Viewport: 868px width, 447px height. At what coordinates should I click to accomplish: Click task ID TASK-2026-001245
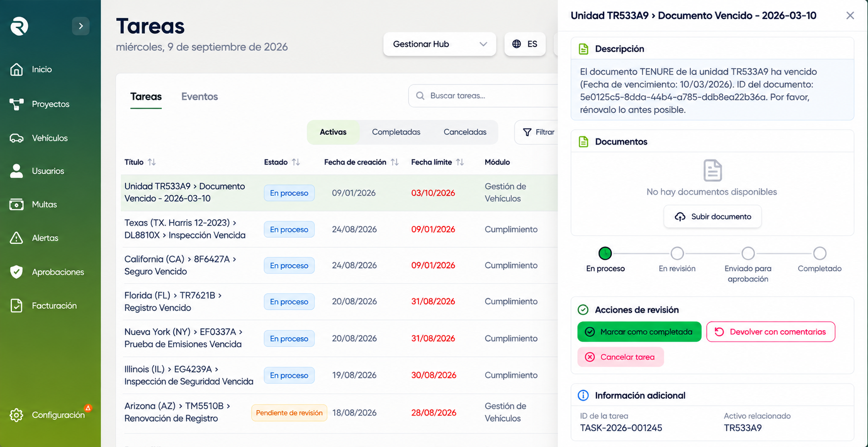click(x=621, y=428)
